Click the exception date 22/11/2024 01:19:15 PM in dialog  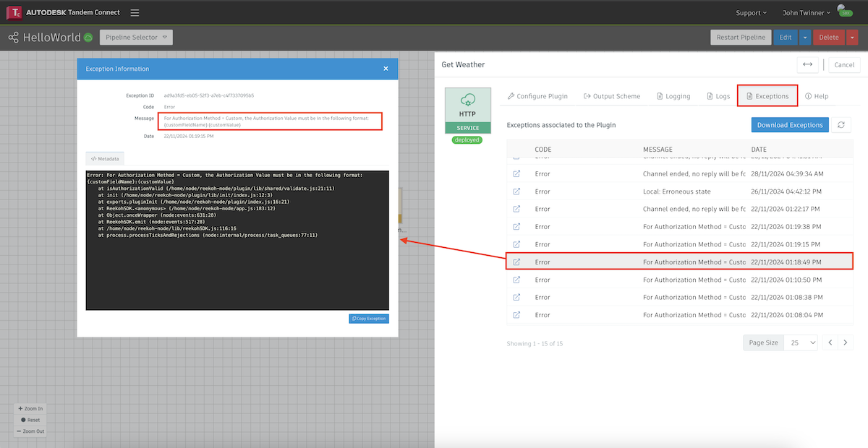pyautogui.click(x=189, y=136)
